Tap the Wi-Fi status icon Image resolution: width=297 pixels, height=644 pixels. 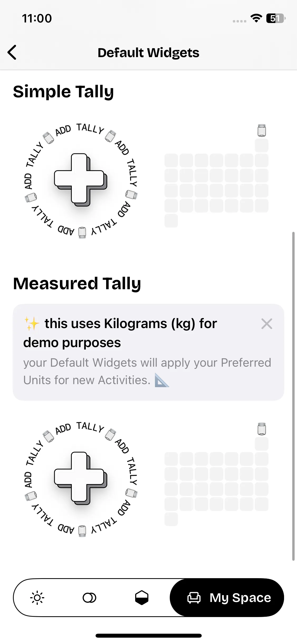[256, 18]
